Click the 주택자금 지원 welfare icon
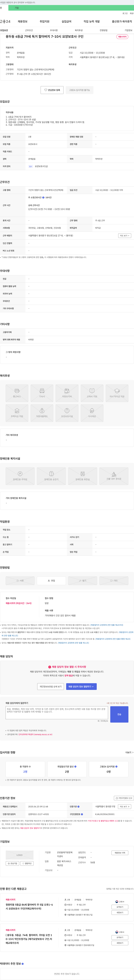The width and height of the screenshot is (134, 980). click(17, 413)
